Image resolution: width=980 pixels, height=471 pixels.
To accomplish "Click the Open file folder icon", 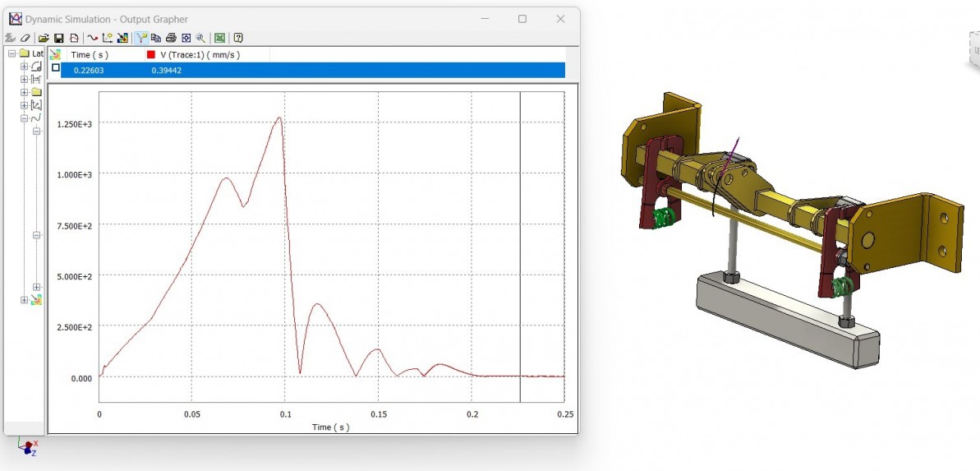I will 44,38.
